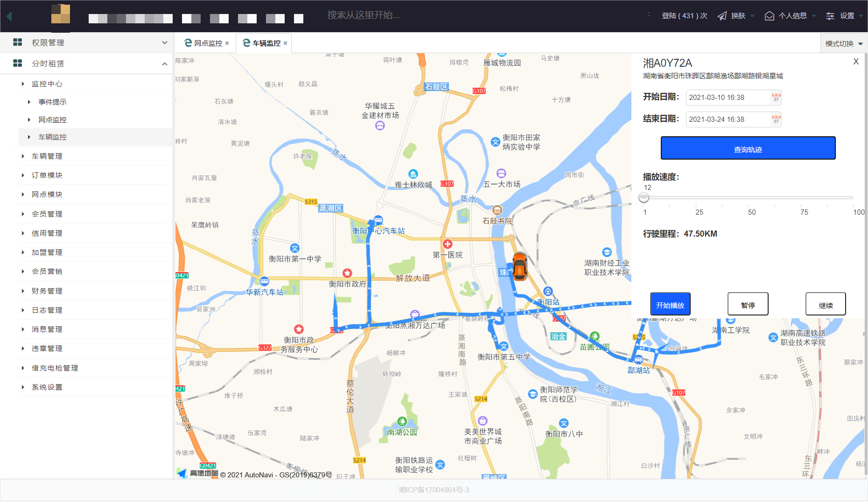Set playback speed slider near 100
This screenshot has height=504, width=868.
pos(853,198)
